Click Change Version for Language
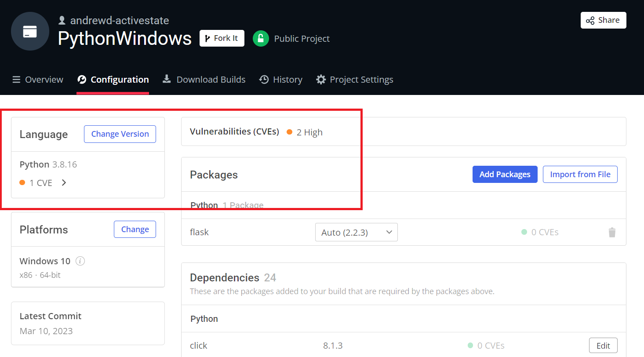 tap(120, 134)
